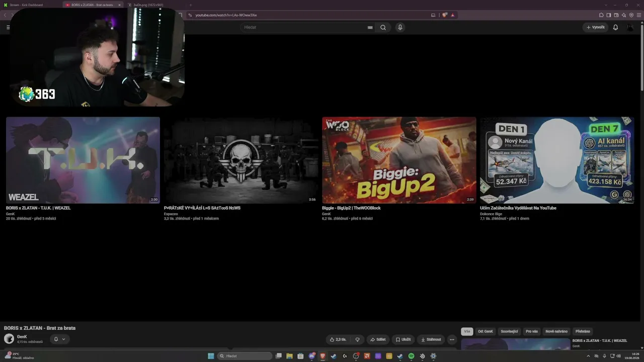Open the Dokonce Bige channel name

point(491,214)
